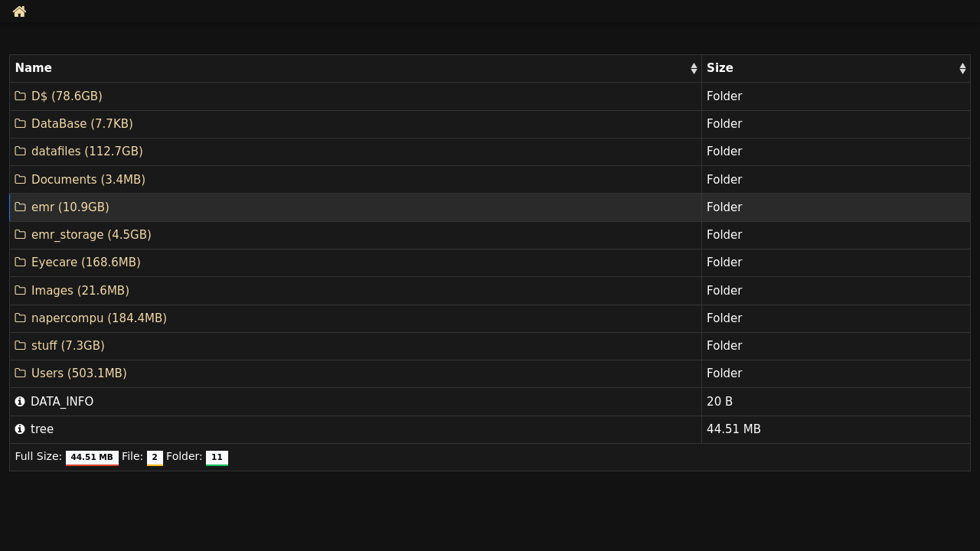Open the Documents (3.4MB) folder

point(88,179)
